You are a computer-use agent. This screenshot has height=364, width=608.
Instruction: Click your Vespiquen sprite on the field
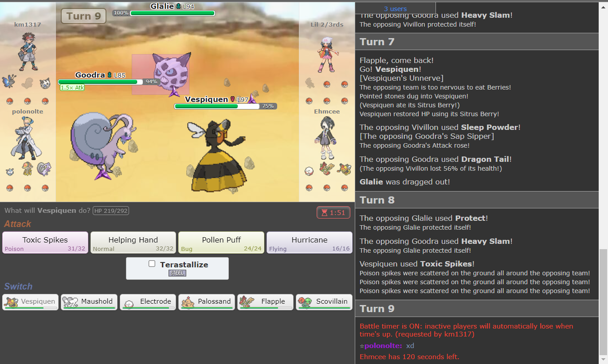coord(217,155)
